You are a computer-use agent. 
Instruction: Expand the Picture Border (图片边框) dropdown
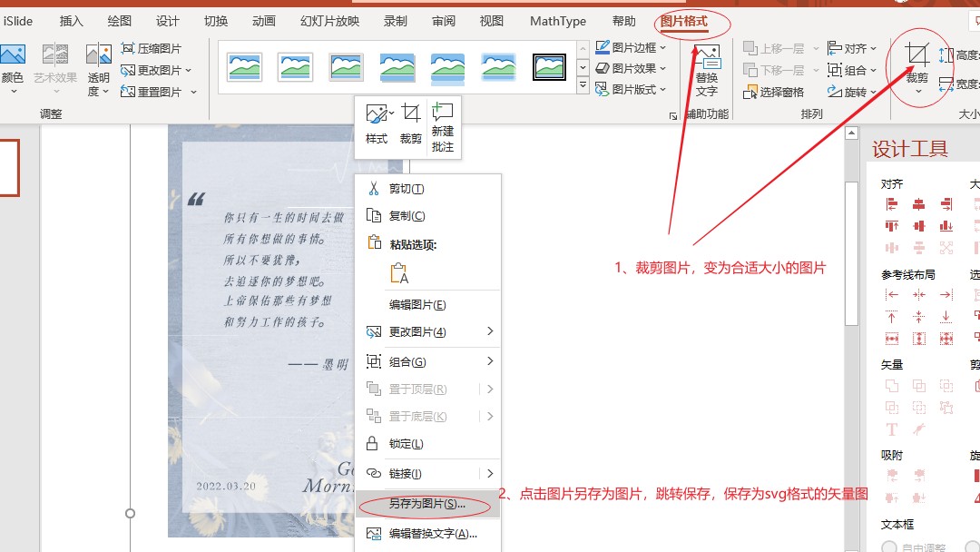click(632, 47)
